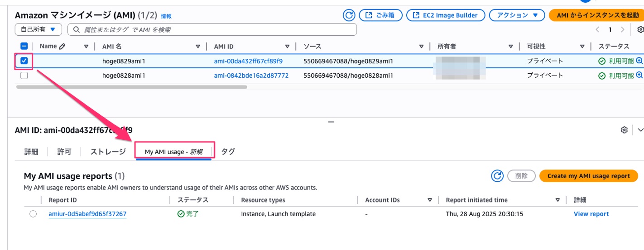Click AMI name cell hoge0829ami1
644x250 pixels.
(124, 61)
